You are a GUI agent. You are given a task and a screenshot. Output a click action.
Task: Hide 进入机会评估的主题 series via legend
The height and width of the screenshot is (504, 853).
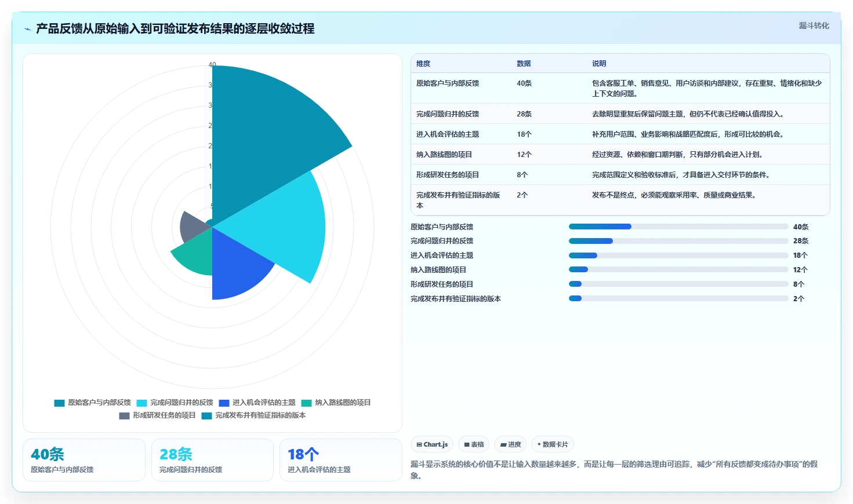pos(257,403)
